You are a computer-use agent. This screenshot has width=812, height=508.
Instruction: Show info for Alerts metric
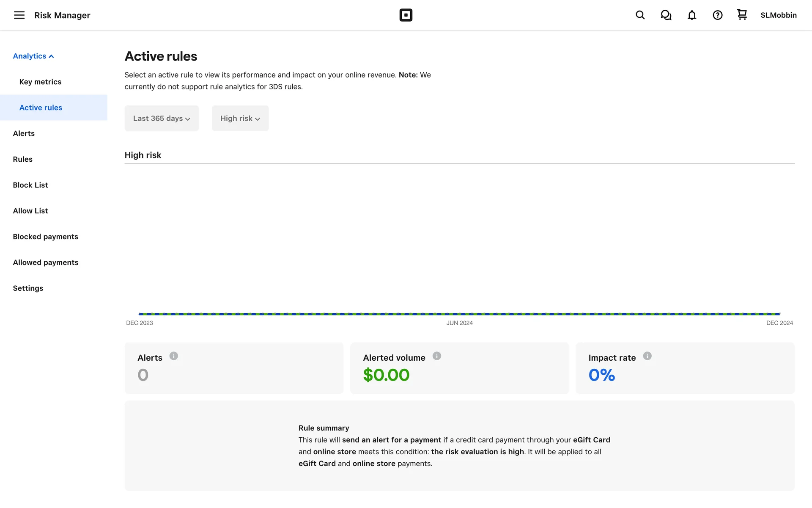[x=174, y=356]
